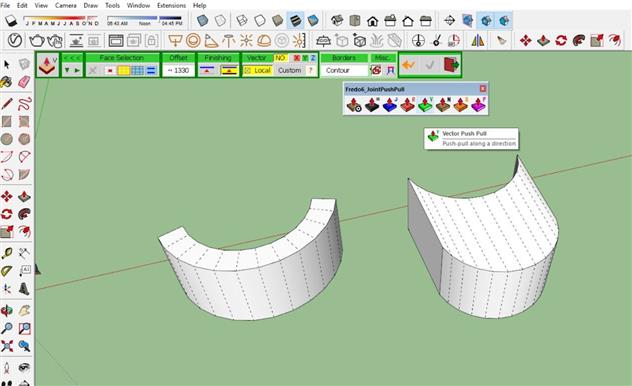Image resolution: width=632 pixels, height=386 pixels.
Task: Toggle the Local vector option
Action: [258, 70]
